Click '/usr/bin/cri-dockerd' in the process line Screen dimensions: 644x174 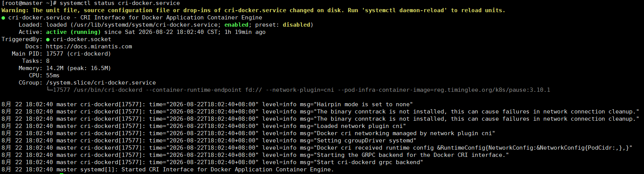(108, 90)
